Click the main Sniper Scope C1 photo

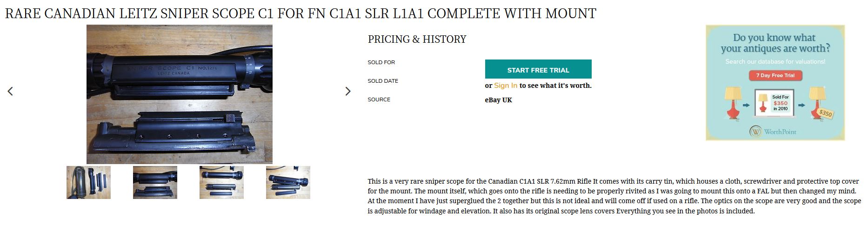coord(179,94)
